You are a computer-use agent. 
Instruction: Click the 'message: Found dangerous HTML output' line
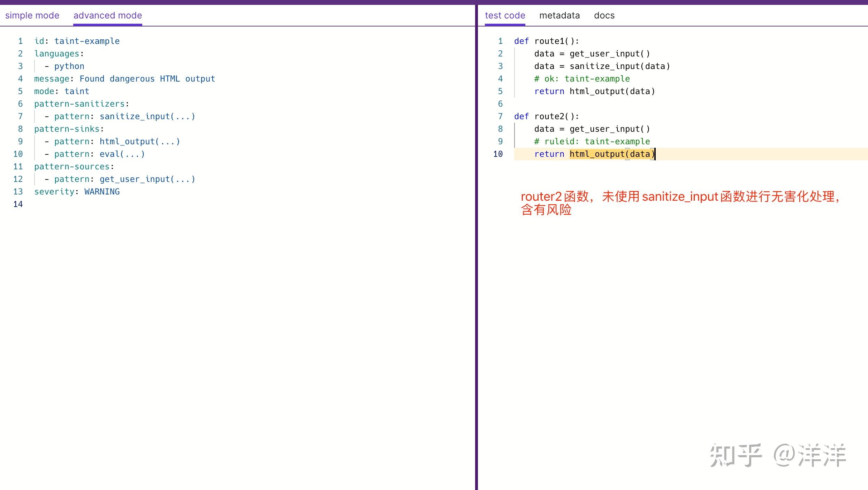124,79
